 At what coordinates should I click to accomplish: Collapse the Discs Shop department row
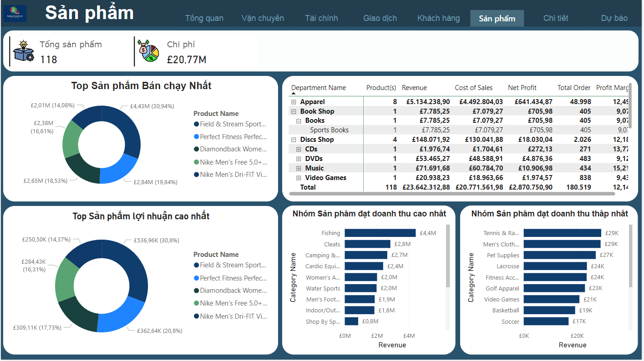[294, 140]
